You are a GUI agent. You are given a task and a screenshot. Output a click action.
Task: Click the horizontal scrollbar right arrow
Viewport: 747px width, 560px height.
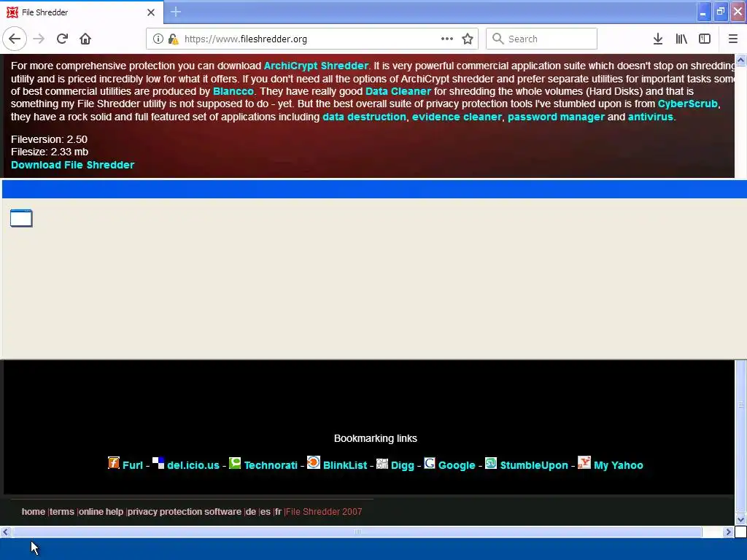(728, 532)
